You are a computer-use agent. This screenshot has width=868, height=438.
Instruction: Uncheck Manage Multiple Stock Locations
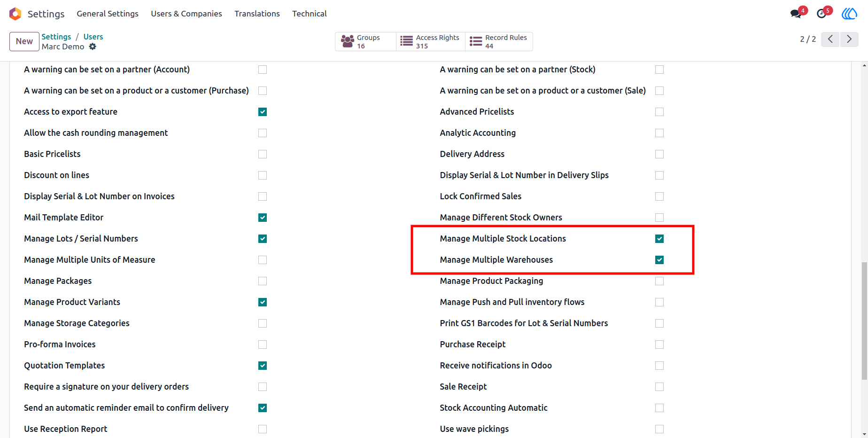(x=659, y=239)
